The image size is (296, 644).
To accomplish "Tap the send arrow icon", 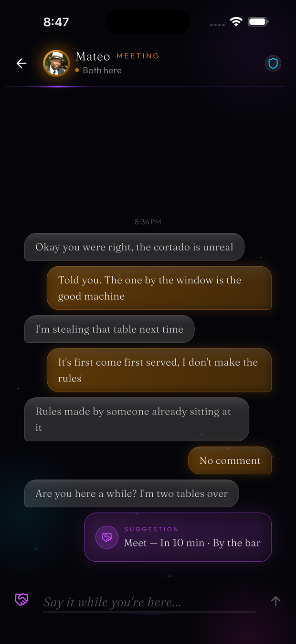I will tap(275, 601).
